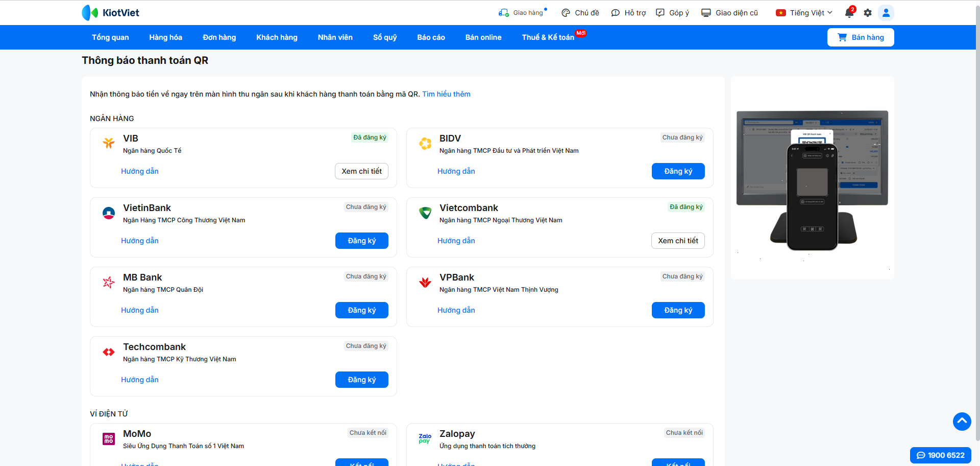Click the MB Bank star logo
Screen dimensions: 980x466
tap(109, 283)
